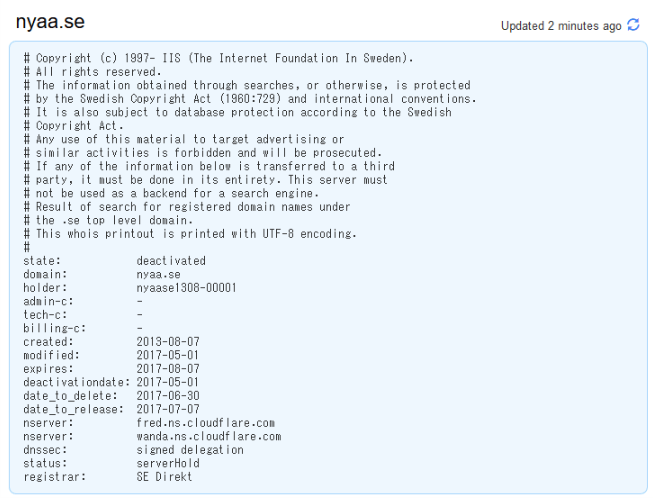
Task: Click the created date 2013-08-07
Action: pos(168,341)
